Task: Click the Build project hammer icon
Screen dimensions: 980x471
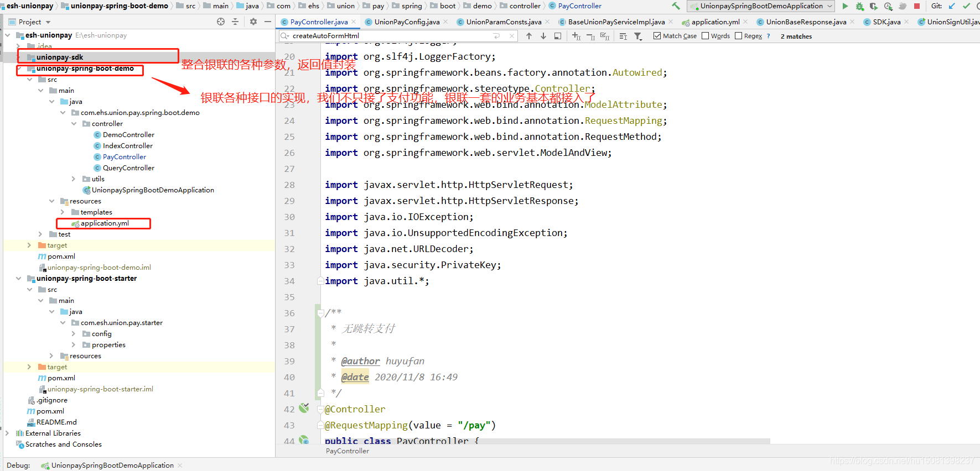Action: tap(676, 6)
